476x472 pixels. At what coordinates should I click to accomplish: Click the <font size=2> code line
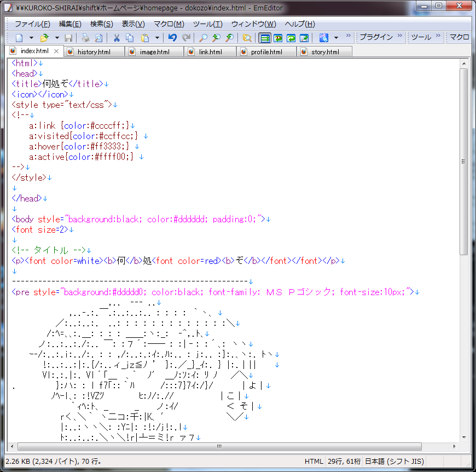coord(40,229)
